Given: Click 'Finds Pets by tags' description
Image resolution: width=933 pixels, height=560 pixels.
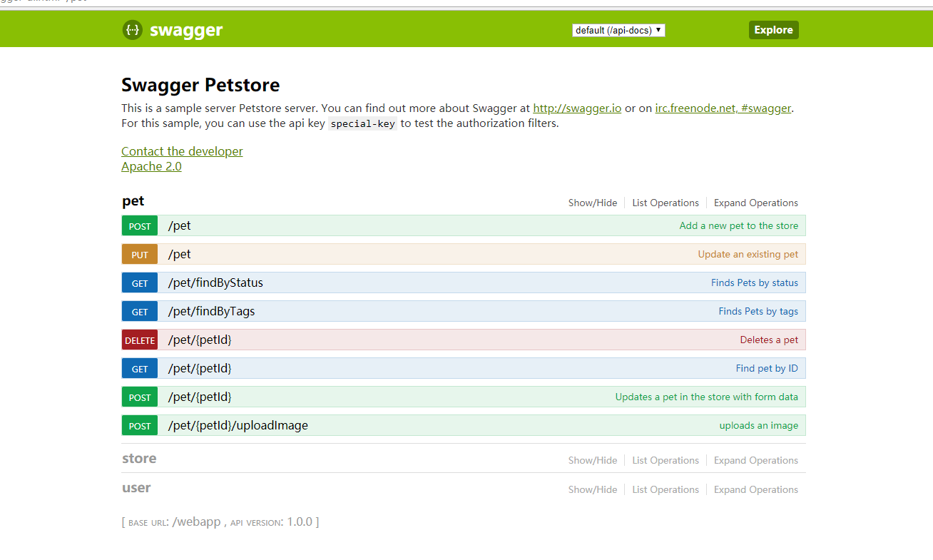Looking at the screenshot, I should [x=758, y=311].
